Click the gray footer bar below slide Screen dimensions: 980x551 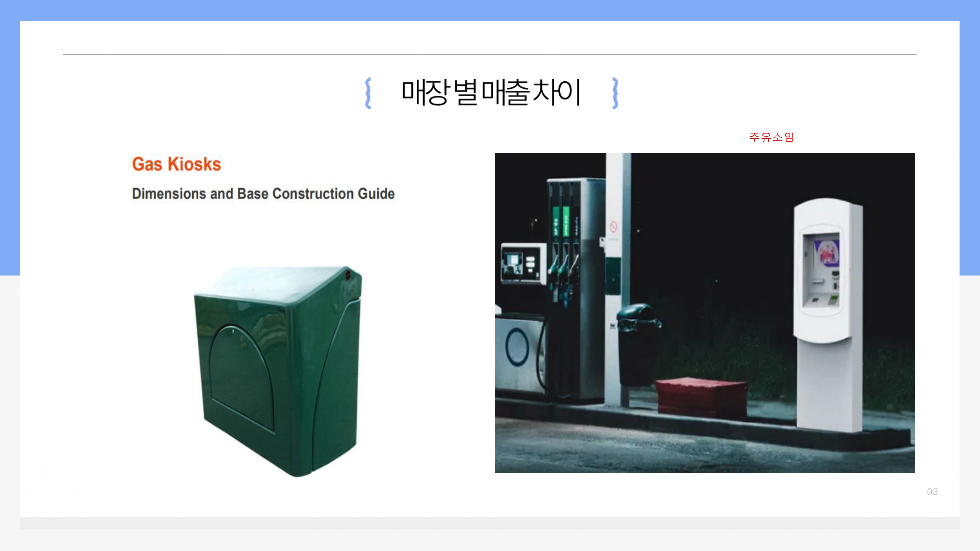[x=490, y=523]
